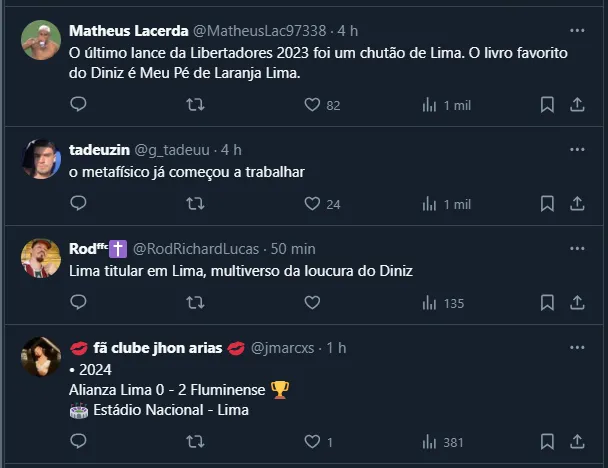Image resolution: width=608 pixels, height=468 pixels.
Task: Reply to the Alianza Lima 0 - 2 tweet
Action: (x=78, y=441)
